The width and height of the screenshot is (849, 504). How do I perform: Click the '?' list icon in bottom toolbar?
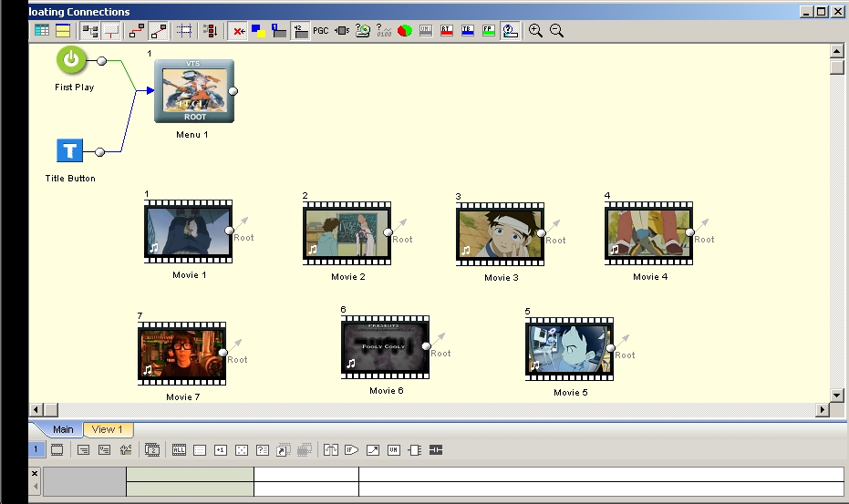(263, 450)
